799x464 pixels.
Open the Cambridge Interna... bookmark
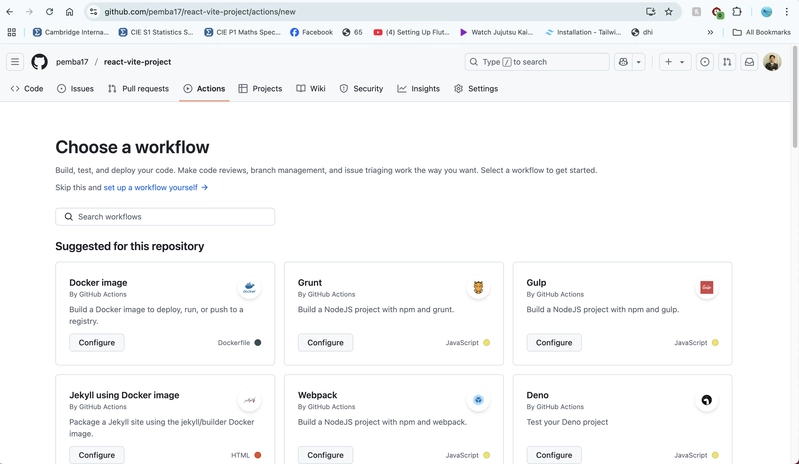coord(70,32)
